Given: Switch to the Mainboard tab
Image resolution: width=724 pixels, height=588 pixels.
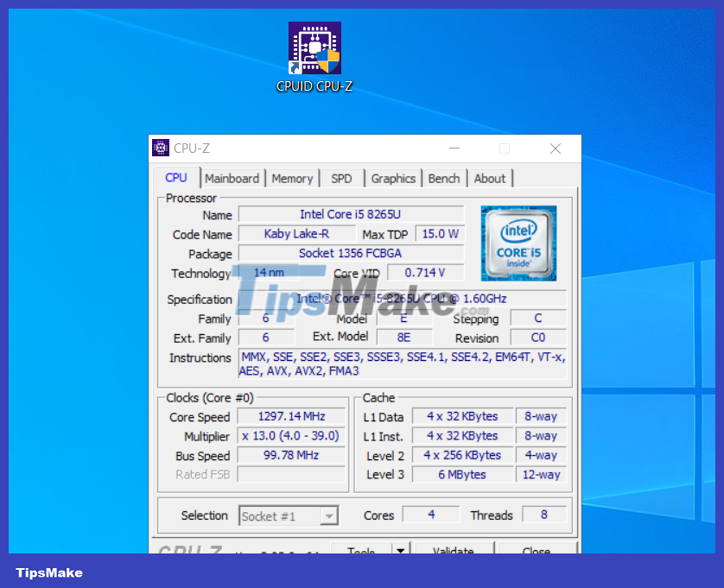Looking at the screenshot, I should (x=232, y=178).
